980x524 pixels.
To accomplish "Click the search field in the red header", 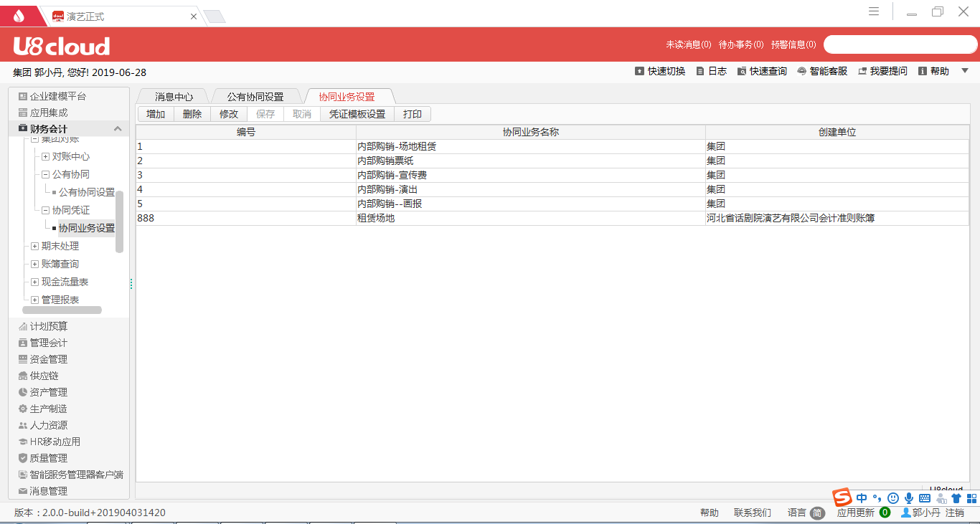I will (900, 44).
